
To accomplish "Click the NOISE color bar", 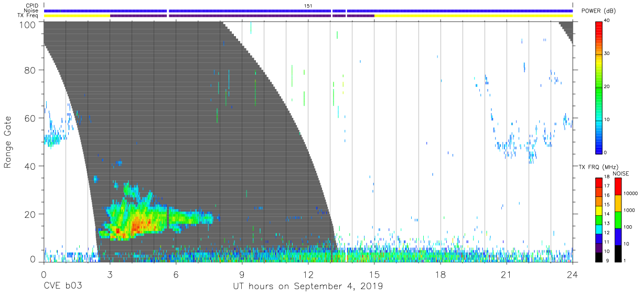I will click(x=618, y=219).
